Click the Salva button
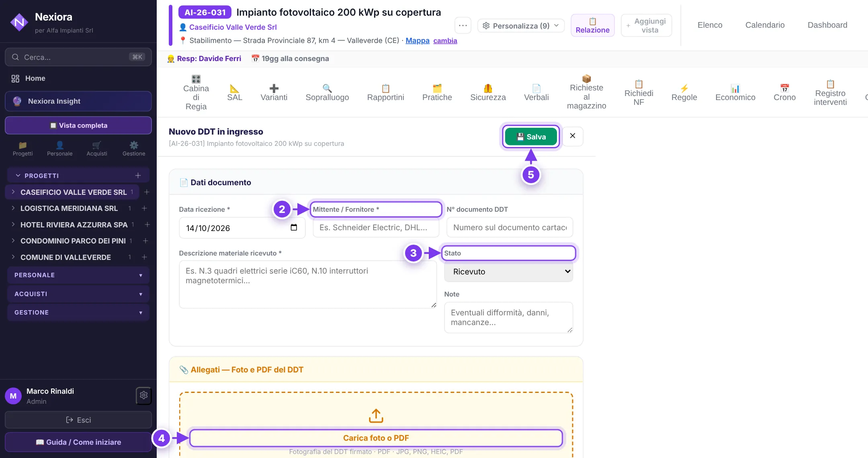Viewport: 868px width, 458px height. click(x=531, y=137)
